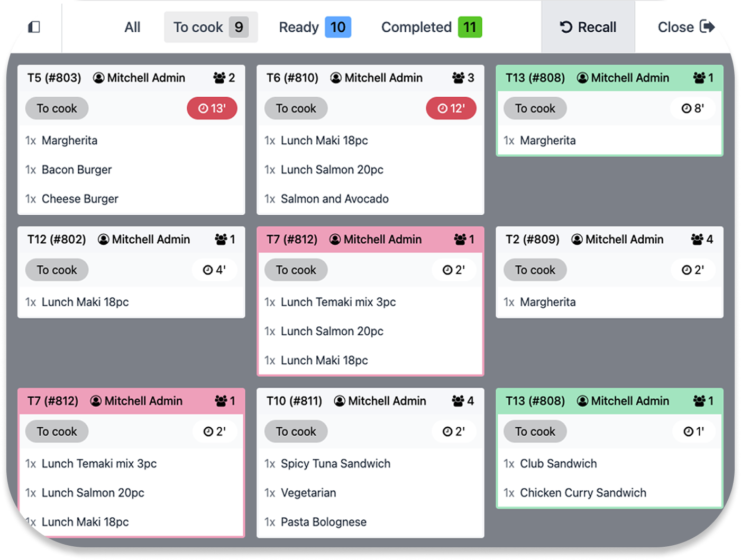Toggle Pasta Bolognese line on T10
Viewport: 741px width, 560px height.
click(323, 522)
